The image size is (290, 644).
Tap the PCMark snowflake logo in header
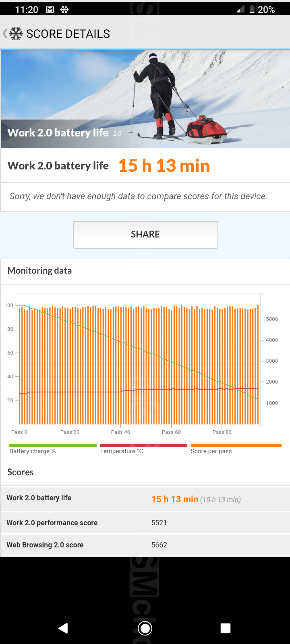click(x=16, y=34)
